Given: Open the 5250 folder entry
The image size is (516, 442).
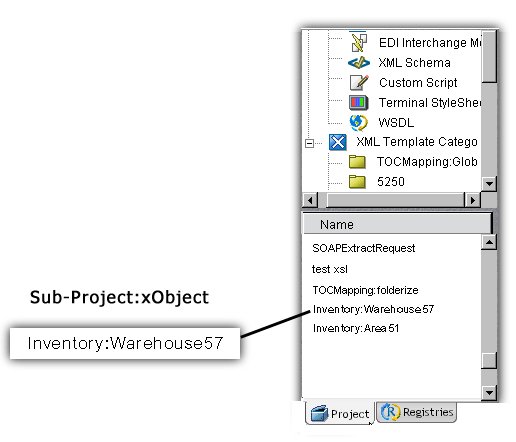Looking at the screenshot, I should 391,182.
